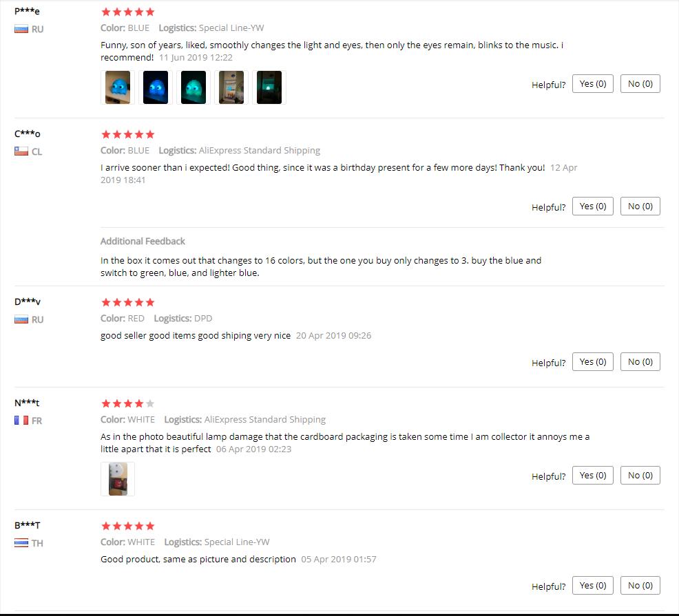The width and height of the screenshot is (679, 616).
Task: Mark P***e's review helpful with Yes
Action: tap(592, 83)
